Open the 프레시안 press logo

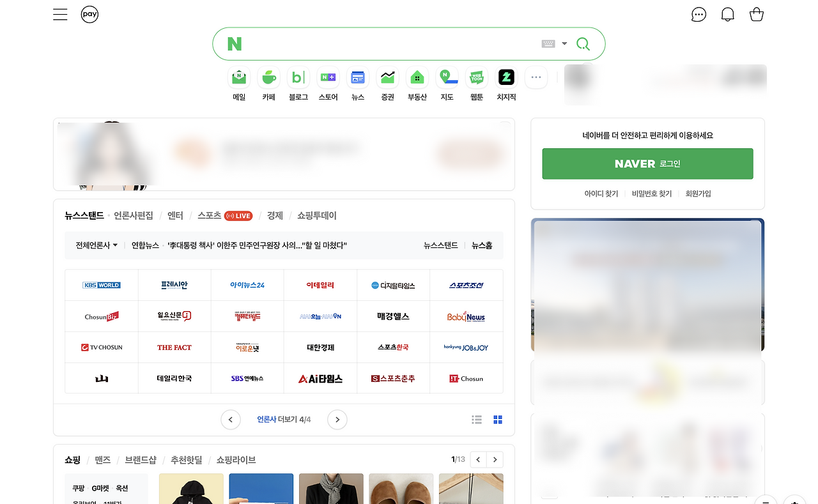[174, 285]
